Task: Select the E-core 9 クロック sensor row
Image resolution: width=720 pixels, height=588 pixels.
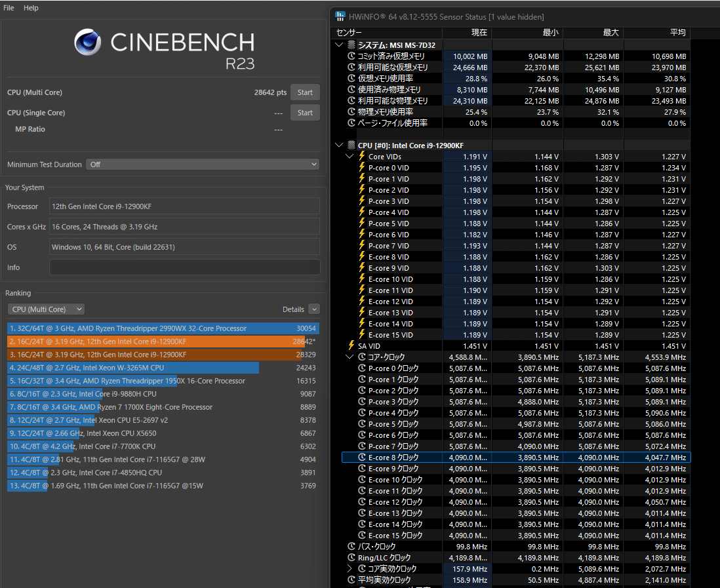Action: coord(516,468)
